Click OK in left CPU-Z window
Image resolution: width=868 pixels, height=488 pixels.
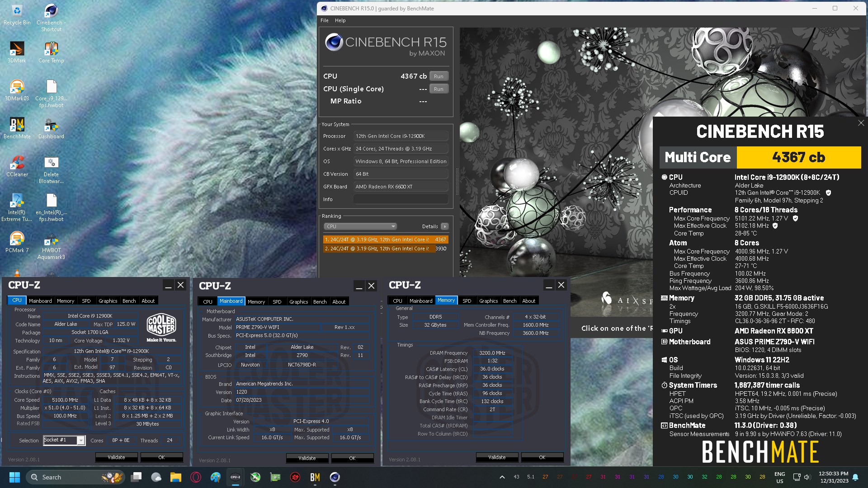(161, 457)
